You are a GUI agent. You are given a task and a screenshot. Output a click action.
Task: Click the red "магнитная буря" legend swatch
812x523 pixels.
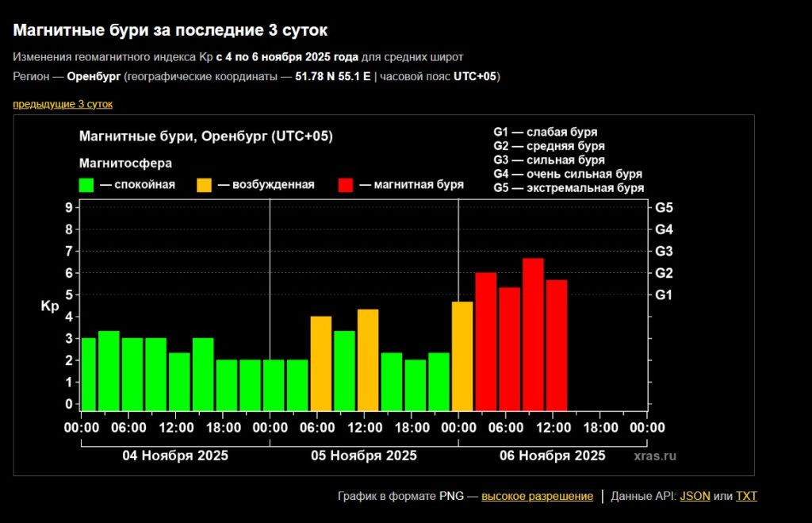coord(345,185)
